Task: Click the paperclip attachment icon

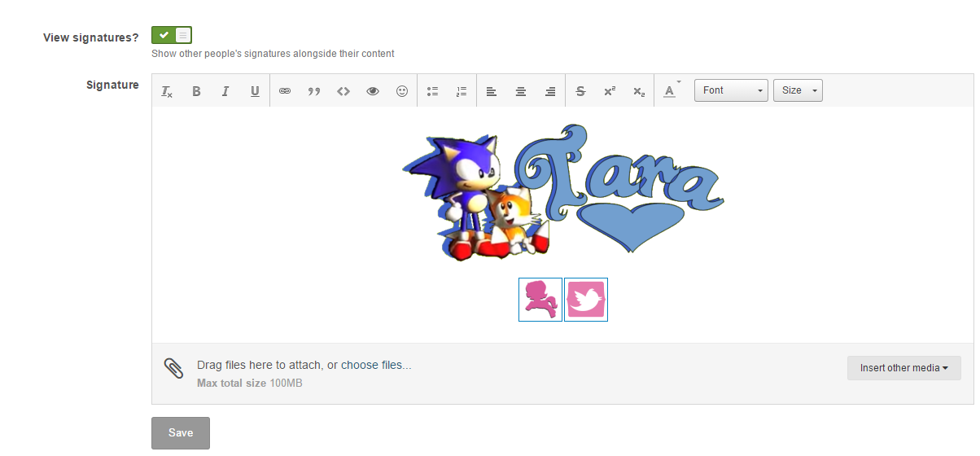Action: 173,369
